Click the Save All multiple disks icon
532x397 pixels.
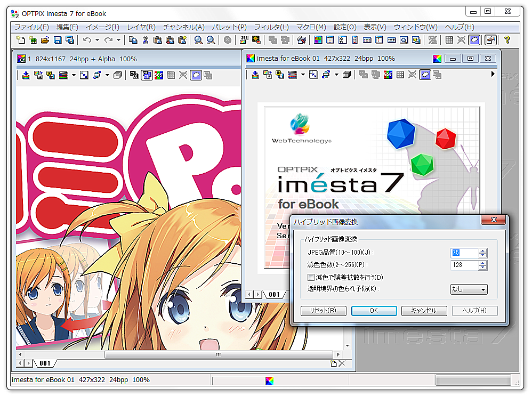(70, 40)
